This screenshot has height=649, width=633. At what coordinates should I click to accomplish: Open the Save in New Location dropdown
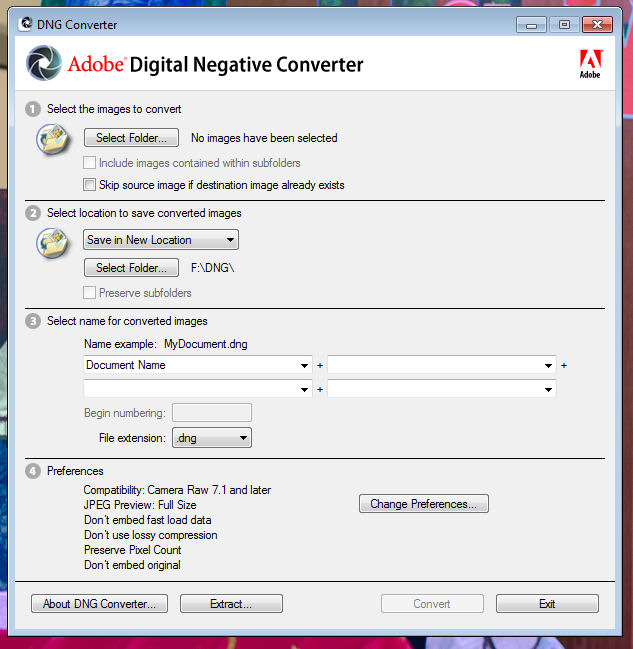(x=161, y=240)
